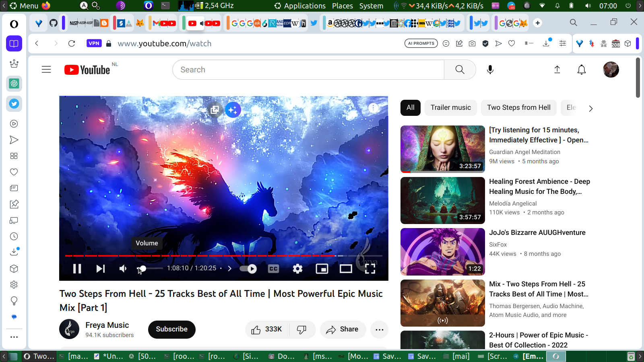Open a new browser tab with plus
This screenshot has width=644, height=362.
click(538, 23)
